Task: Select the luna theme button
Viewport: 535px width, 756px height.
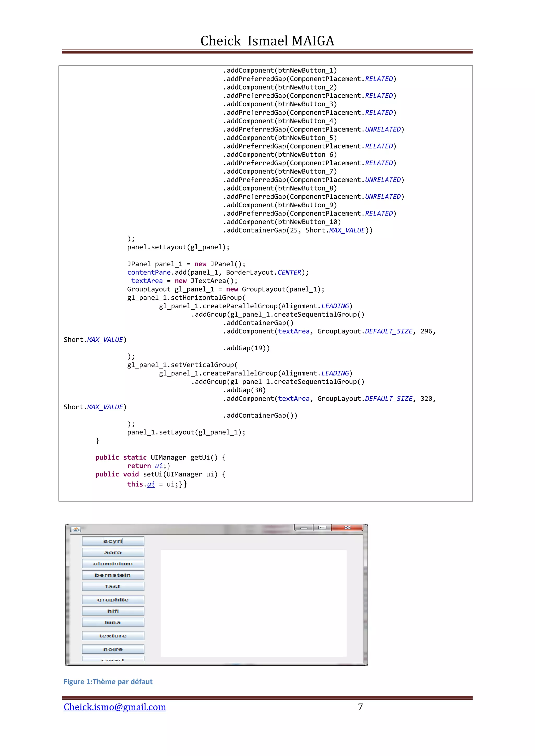Action: click(113, 622)
